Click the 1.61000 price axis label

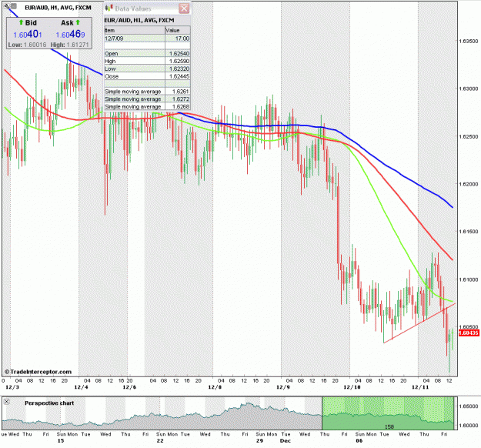coord(469,279)
